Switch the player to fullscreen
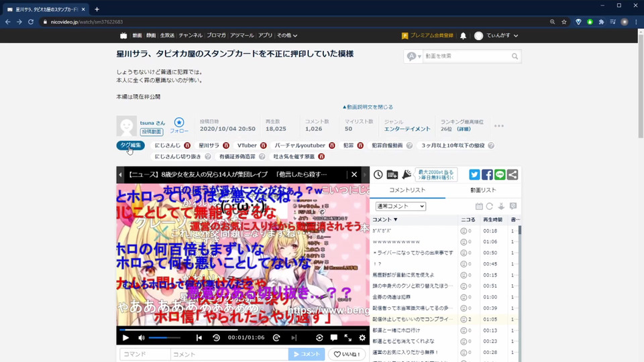Screen dimensions: 644x362 348,338
